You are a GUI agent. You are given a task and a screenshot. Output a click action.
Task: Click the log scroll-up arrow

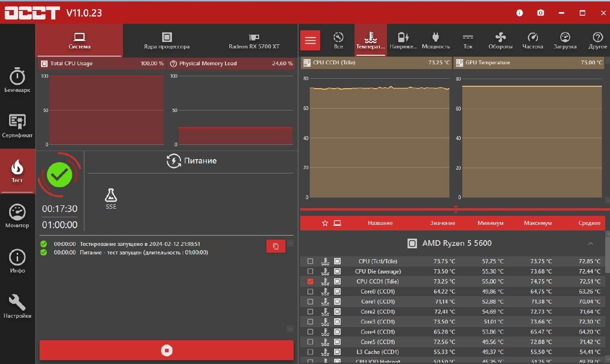point(290,243)
